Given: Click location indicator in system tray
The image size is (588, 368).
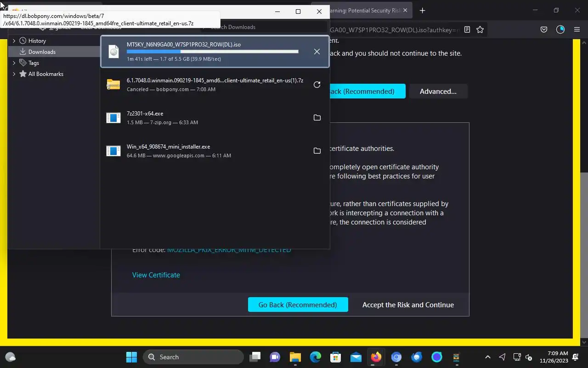Looking at the screenshot, I should pos(503,357).
